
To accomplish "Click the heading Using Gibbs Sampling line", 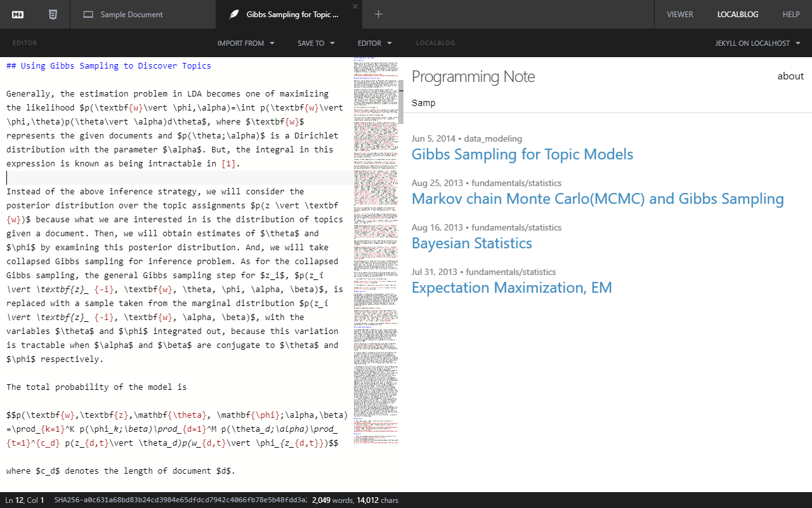I will click(x=108, y=65).
